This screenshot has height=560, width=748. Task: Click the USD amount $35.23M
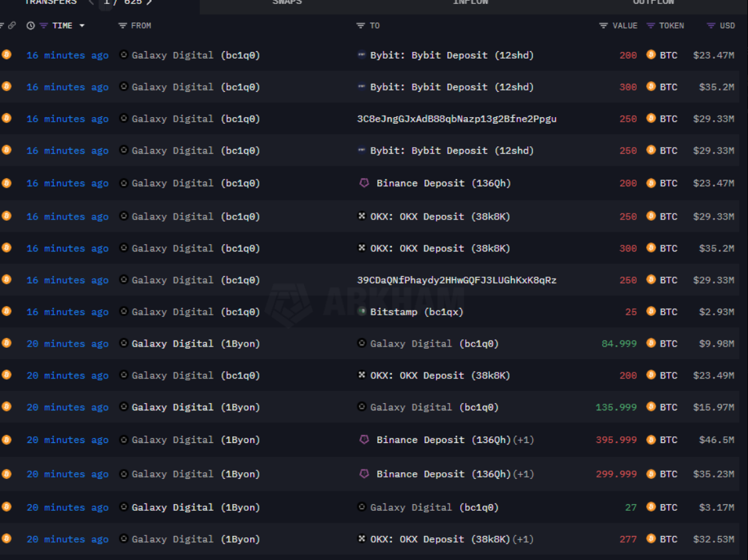[713, 474]
